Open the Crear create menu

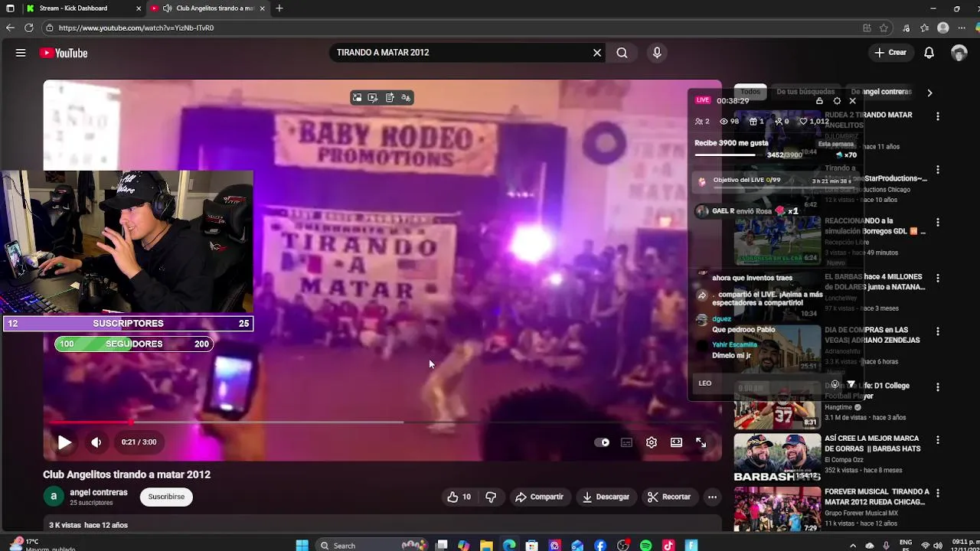(x=891, y=53)
